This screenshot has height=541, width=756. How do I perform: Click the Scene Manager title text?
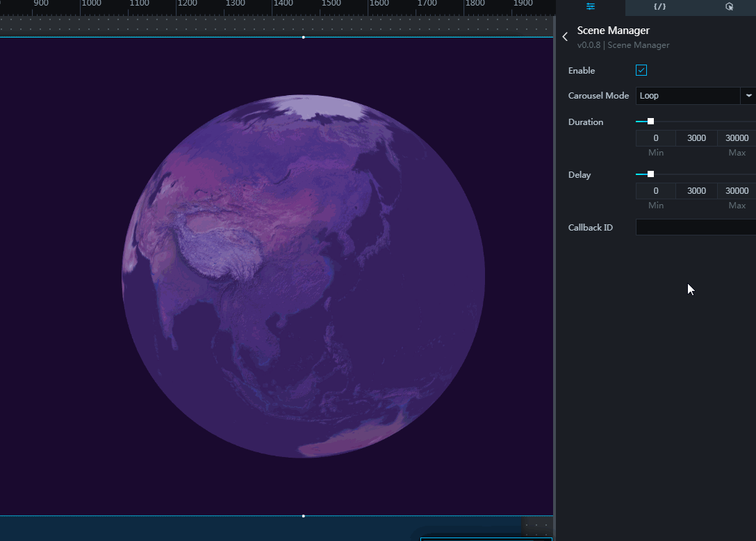pos(614,31)
